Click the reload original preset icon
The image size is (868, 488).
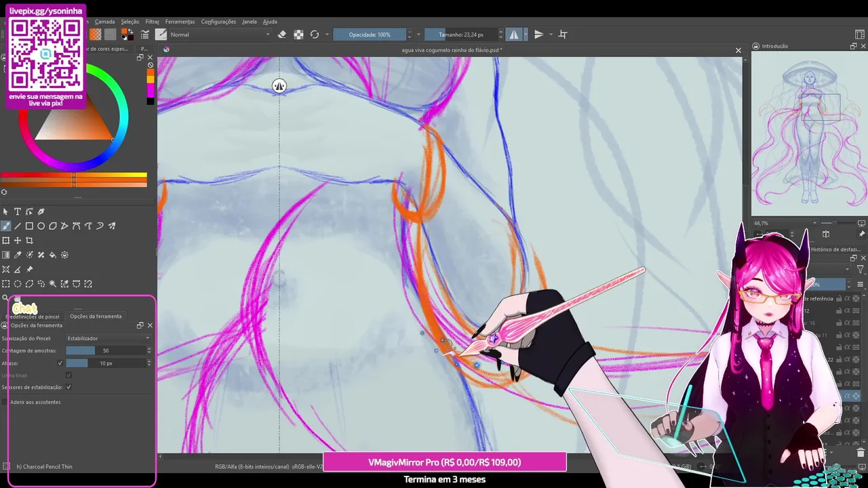tap(315, 35)
